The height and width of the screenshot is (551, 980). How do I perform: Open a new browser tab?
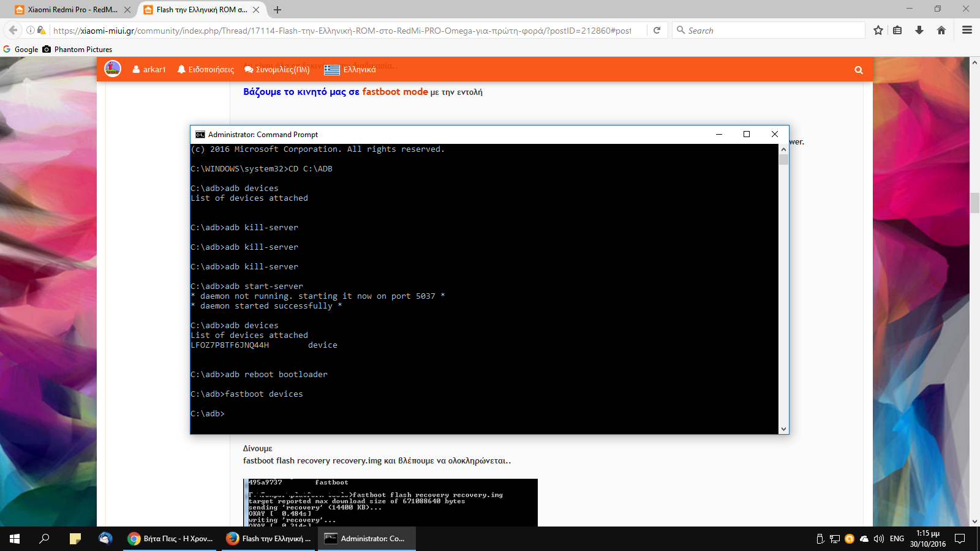(277, 10)
